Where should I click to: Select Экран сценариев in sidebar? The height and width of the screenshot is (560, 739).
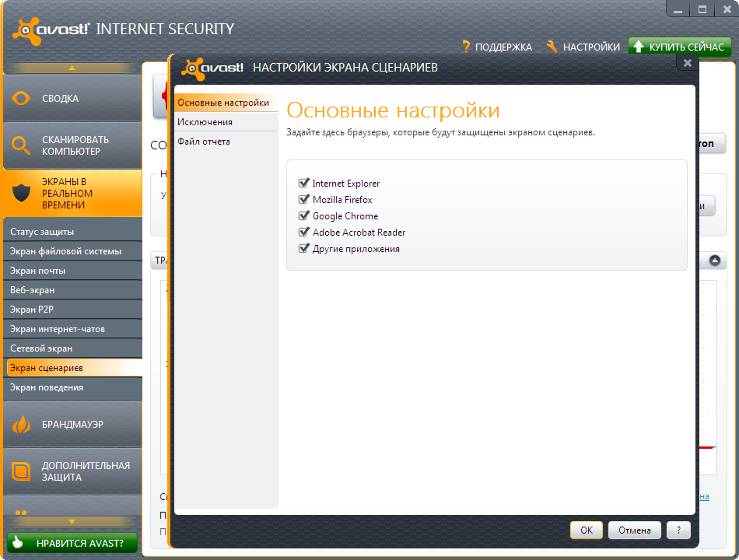(x=75, y=368)
